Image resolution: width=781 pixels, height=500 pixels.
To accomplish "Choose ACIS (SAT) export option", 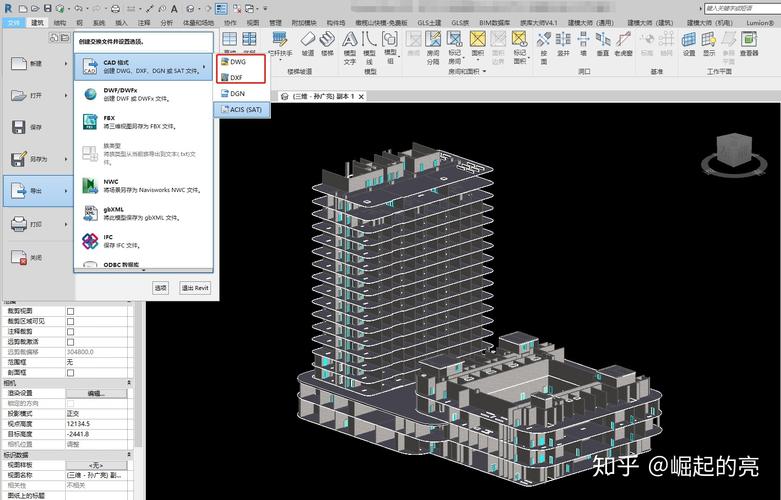I will [x=244, y=109].
